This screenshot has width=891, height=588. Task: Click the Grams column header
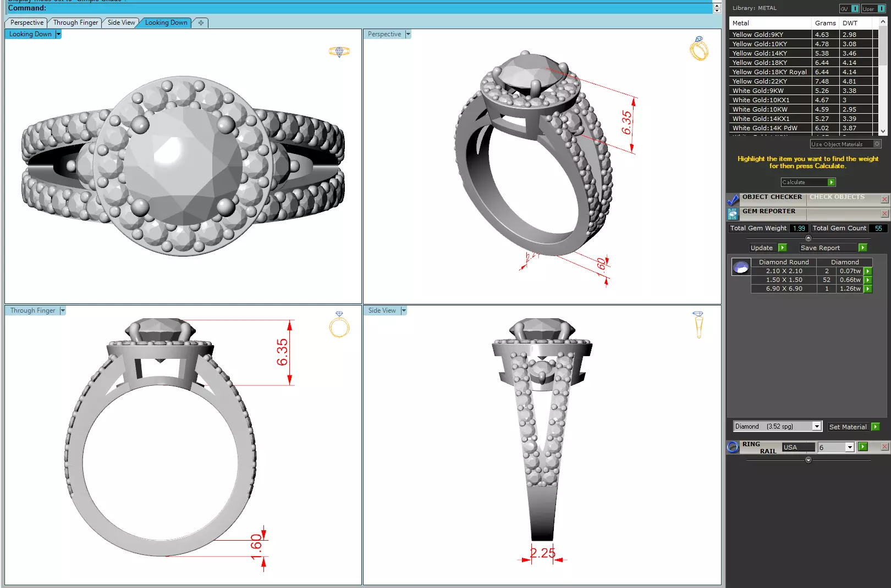click(x=826, y=23)
